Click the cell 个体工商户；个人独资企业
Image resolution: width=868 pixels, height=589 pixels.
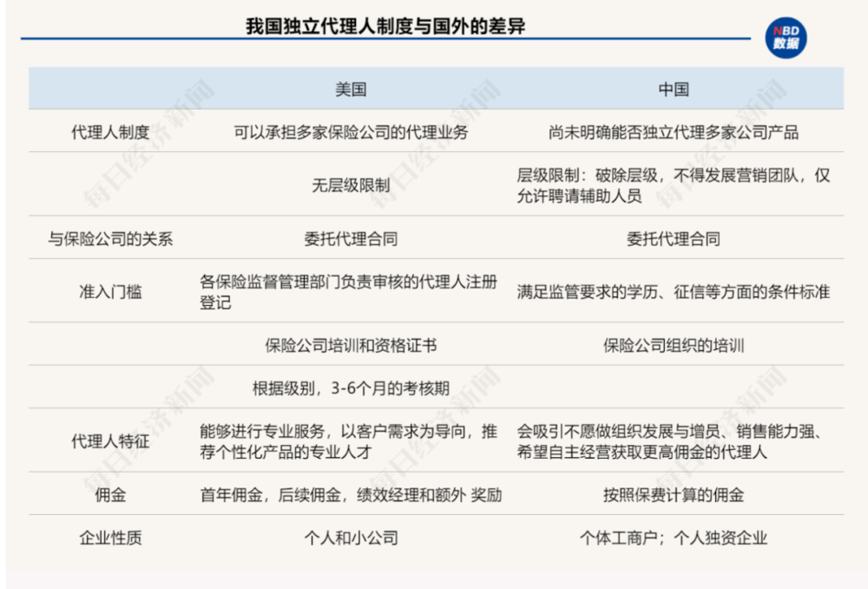tap(674, 538)
